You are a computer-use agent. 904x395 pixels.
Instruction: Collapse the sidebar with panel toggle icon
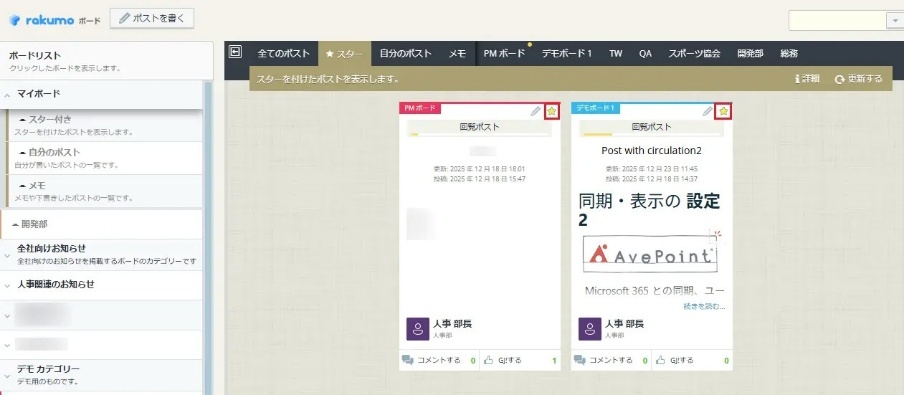(235, 52)
